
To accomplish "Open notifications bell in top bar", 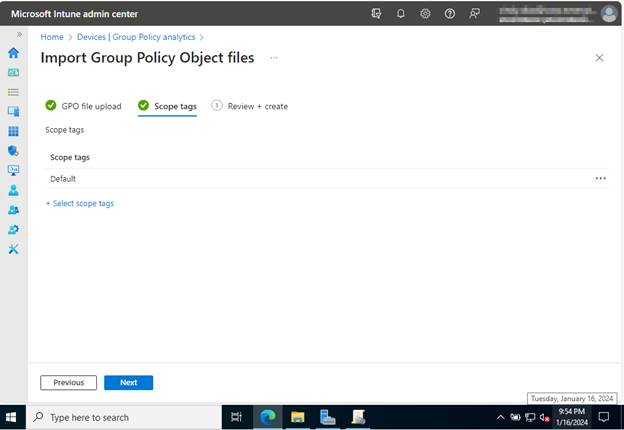I will [x=401, y=14].
